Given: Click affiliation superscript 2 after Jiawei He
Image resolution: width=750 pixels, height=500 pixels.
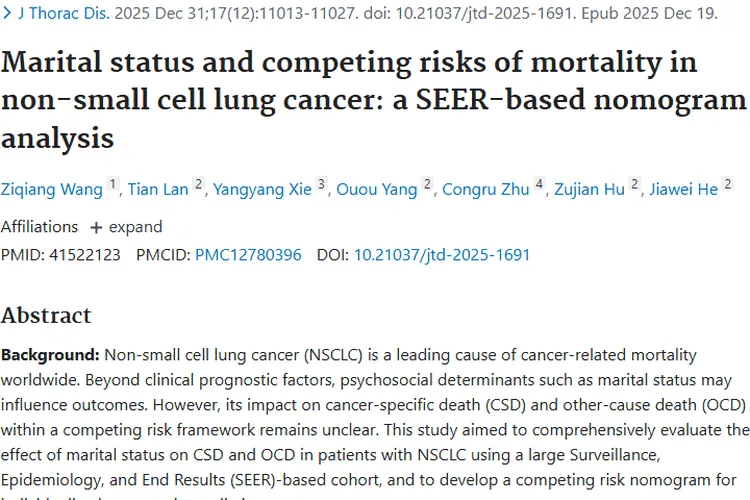Looking at the screenshot, I should 728,184.
